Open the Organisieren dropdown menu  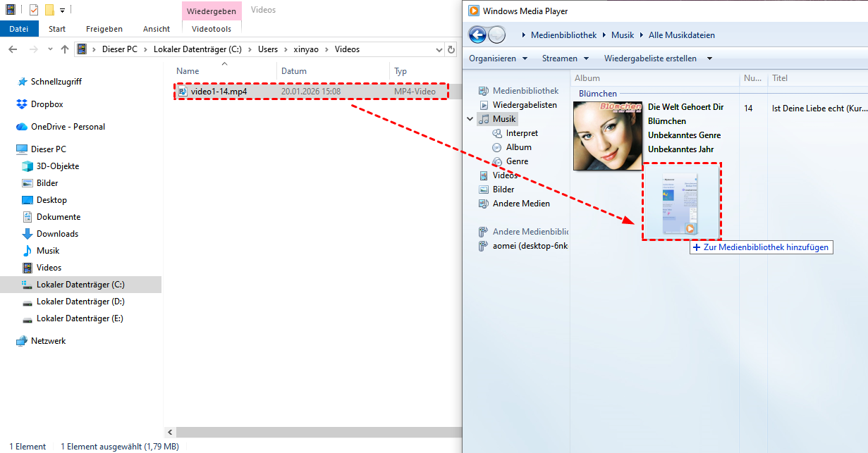coord(498,58)
